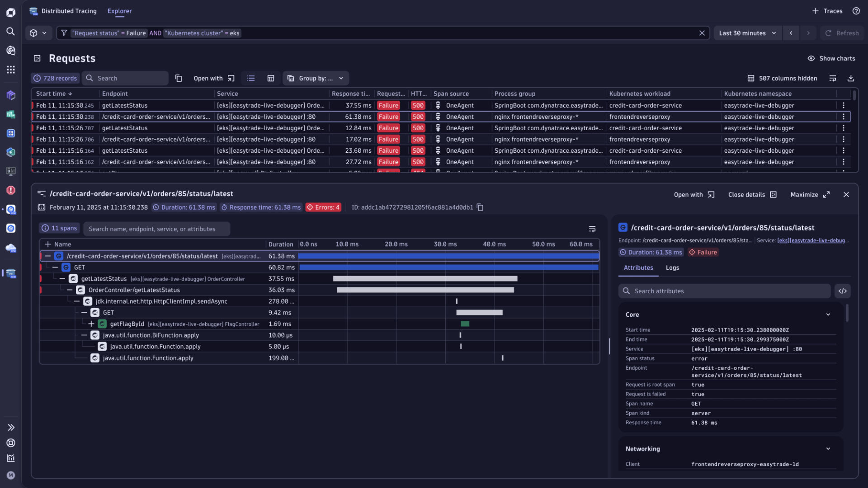This screenshot has height=488, width=868.
Task: Expand left sidebar with double chevron
Action: (11, 427)
